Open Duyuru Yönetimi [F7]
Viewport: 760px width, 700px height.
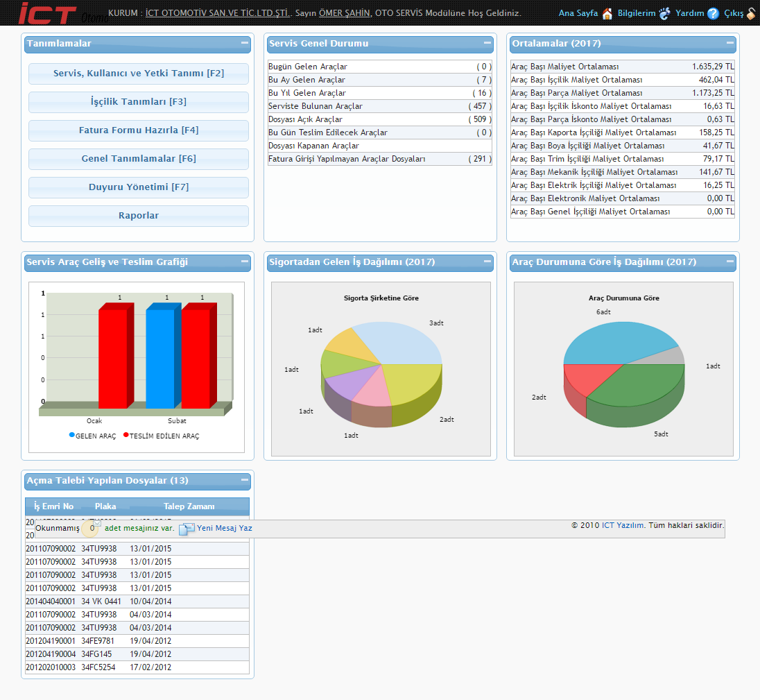[139, 187]
